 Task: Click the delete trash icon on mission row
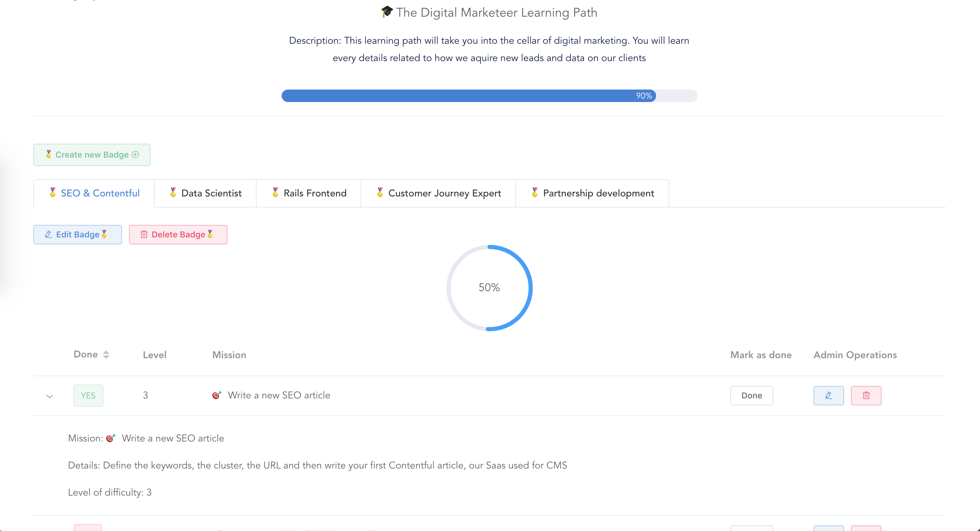[866, 395]
